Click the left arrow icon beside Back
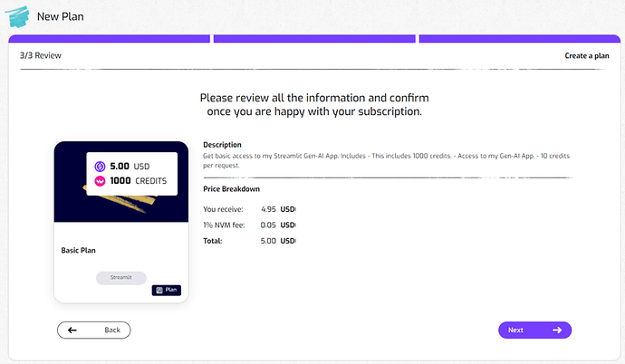This screenshot has width=625, height=364. coord(72,330)
